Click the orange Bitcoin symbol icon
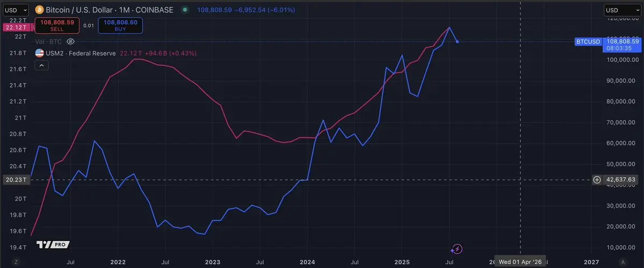 pyautogui.click(x=39, y=10)
